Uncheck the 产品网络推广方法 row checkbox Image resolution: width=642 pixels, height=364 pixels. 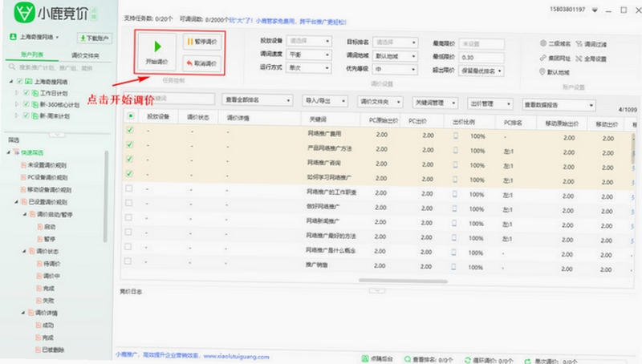(x=130, y=144)
